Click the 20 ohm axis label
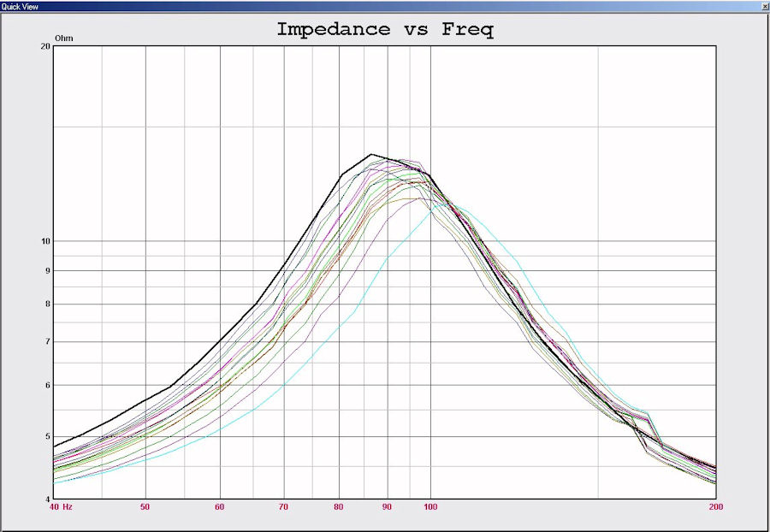 [x=45, y=46]
